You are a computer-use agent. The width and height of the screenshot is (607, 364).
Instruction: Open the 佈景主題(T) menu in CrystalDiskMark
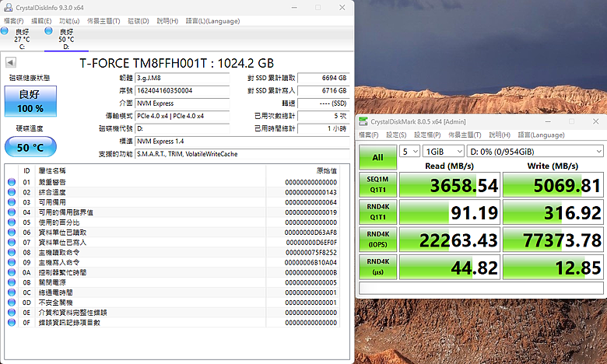tap(465, 135)
